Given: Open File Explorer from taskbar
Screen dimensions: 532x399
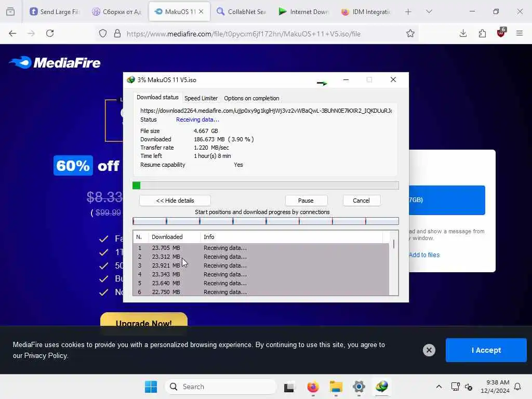Looking at the screenshot, I should coord(336,387).
